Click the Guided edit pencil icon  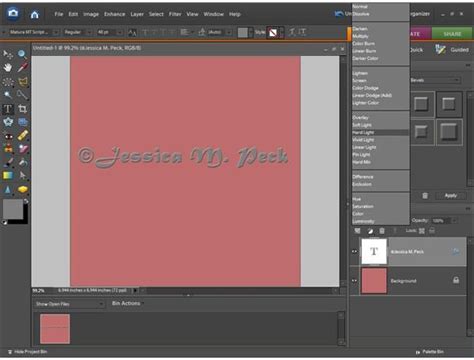point(440,50)
